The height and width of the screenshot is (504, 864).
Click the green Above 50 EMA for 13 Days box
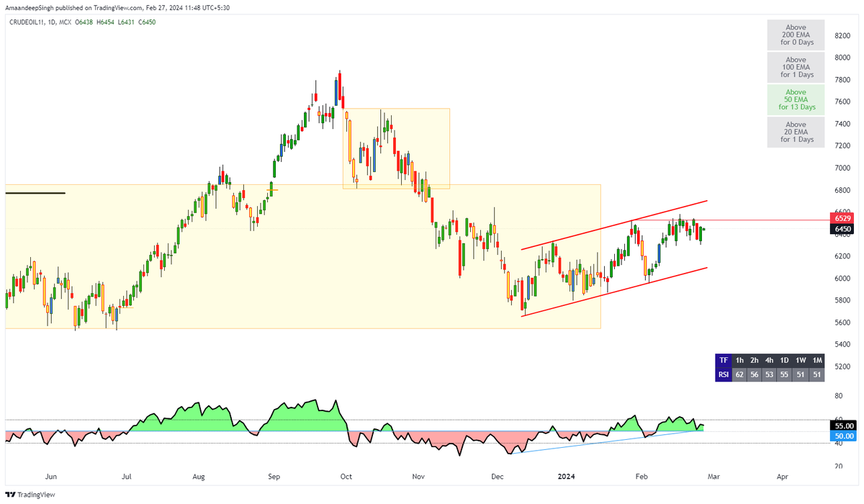pos(796,99)
